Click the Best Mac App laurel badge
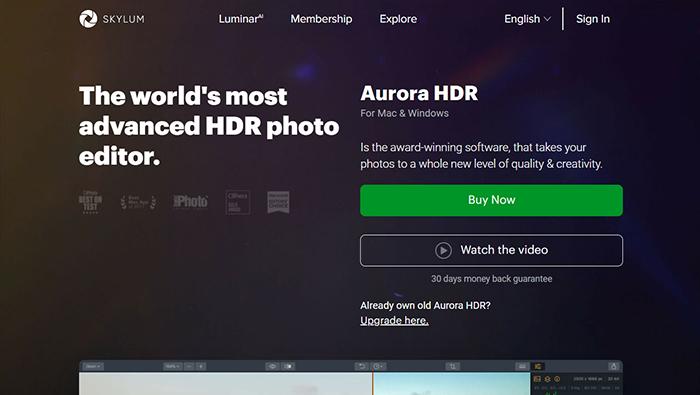This screenshot has height=395, width=700. click(x=138, y=202)
